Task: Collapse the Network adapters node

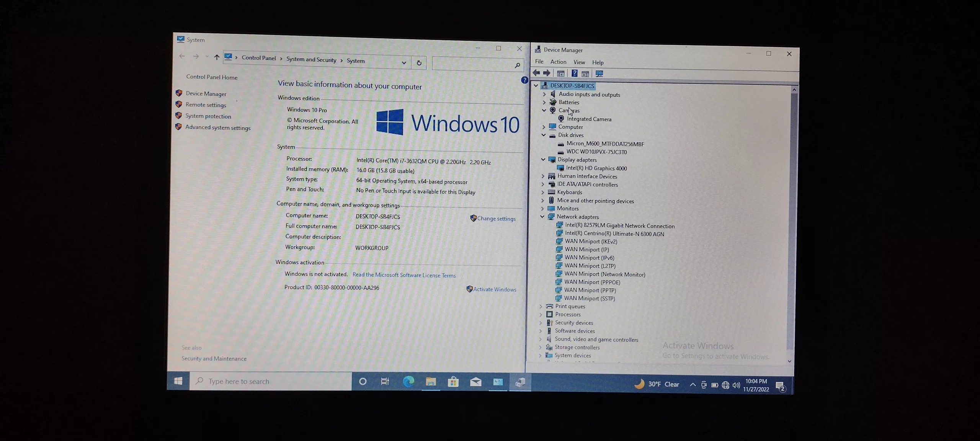Action: click(x=542, y=216)
